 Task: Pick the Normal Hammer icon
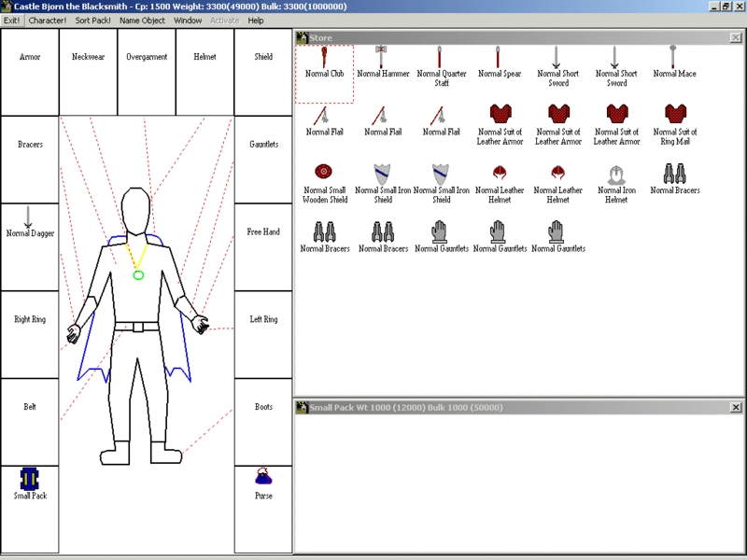pyautogui.click(x=382, y=57)
